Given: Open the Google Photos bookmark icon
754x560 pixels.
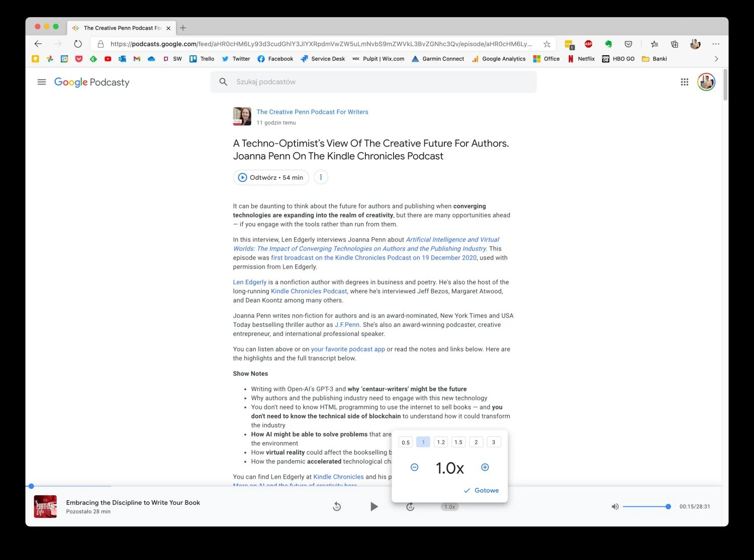Looking at the screenshot, I should click(50, 59).
